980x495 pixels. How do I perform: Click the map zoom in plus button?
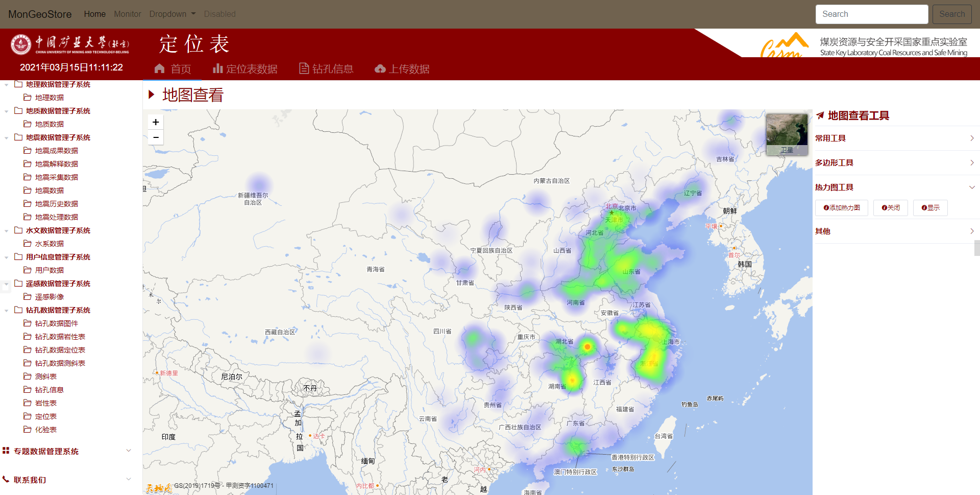point(156,122)
